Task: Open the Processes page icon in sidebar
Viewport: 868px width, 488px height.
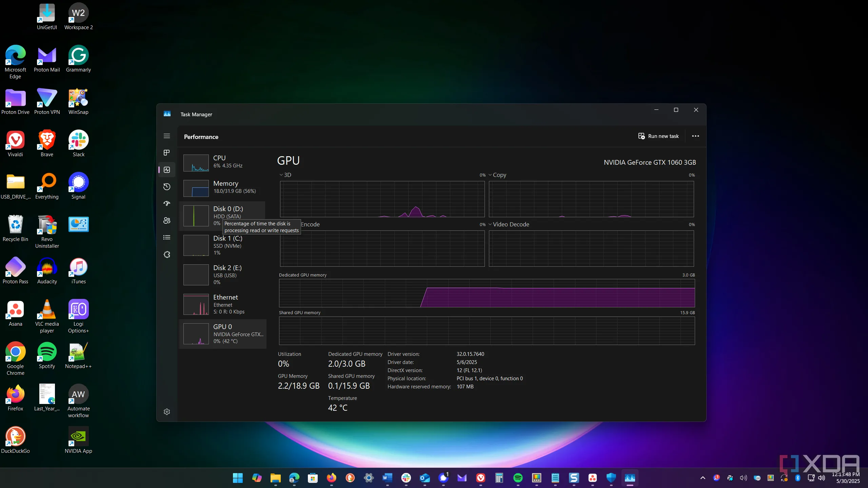Action: (x=166, y=153)
